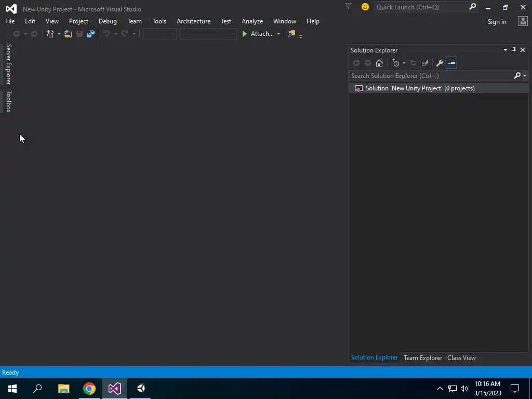The image size is (532, 399).
Task: Click the Search Solution Explorer field
Action: [431, 76]
